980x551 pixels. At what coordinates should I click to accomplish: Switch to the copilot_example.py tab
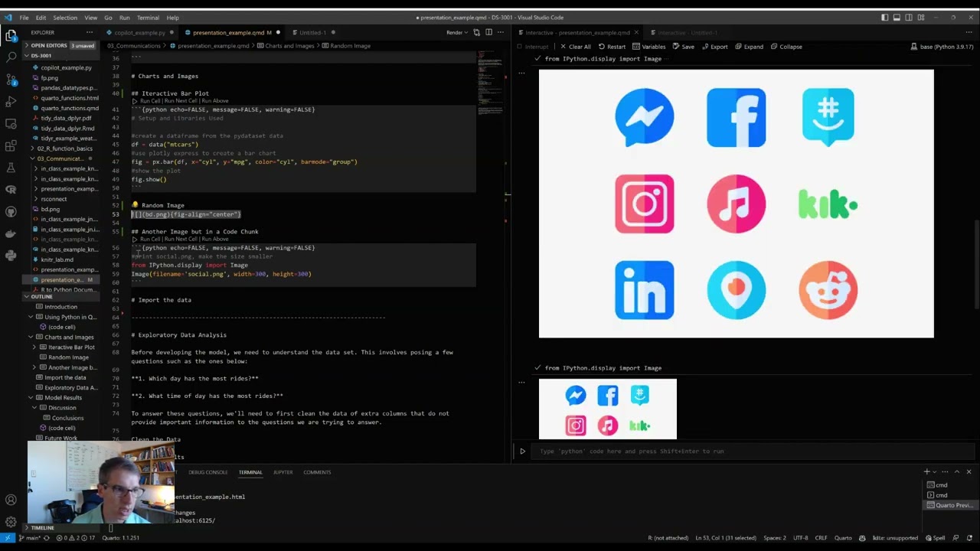139,32
